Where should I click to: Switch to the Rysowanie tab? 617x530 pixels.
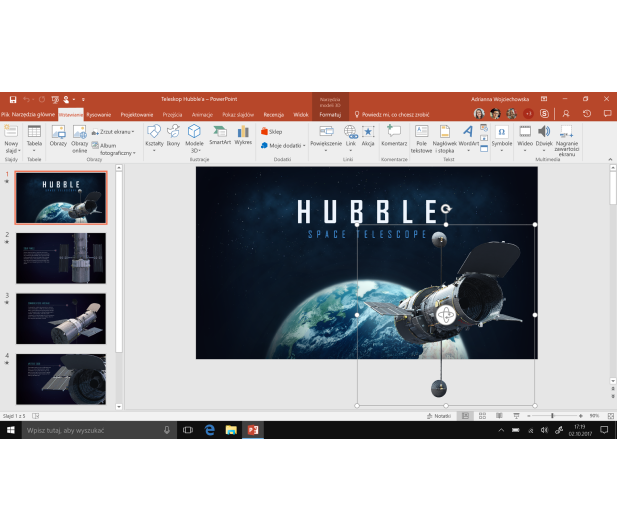click(x=99, y=115)
